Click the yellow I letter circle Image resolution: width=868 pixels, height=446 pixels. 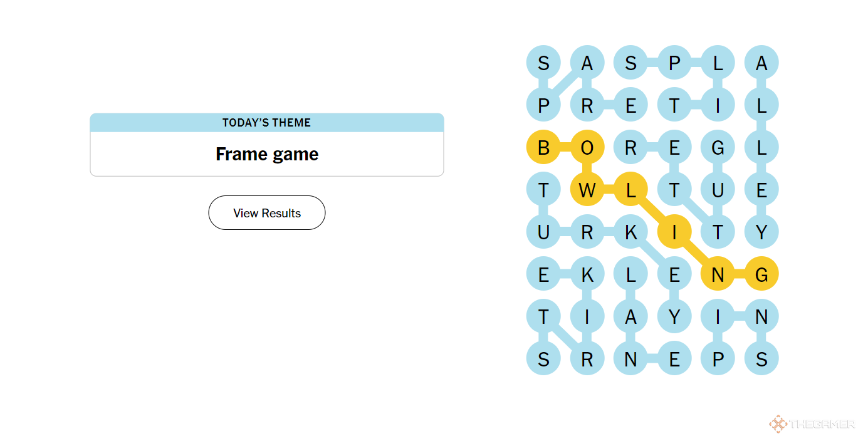click(674, 232)
